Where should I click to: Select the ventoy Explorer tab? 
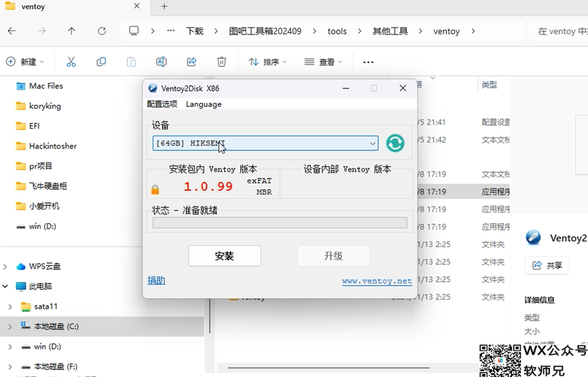75,7
